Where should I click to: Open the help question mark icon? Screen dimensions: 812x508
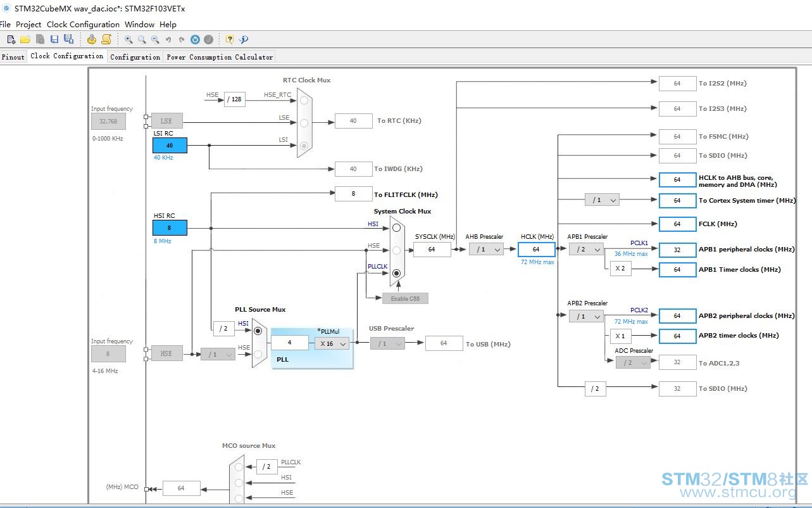coord(229,39)
